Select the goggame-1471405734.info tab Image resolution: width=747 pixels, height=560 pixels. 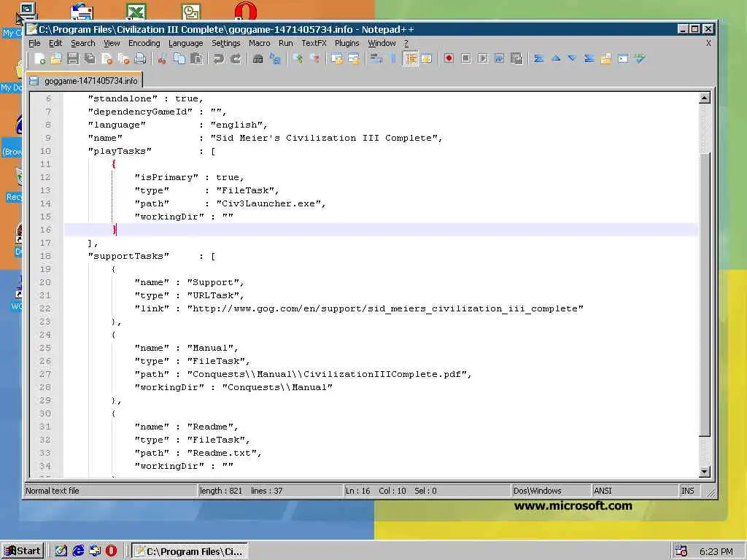tap(85, 80)
